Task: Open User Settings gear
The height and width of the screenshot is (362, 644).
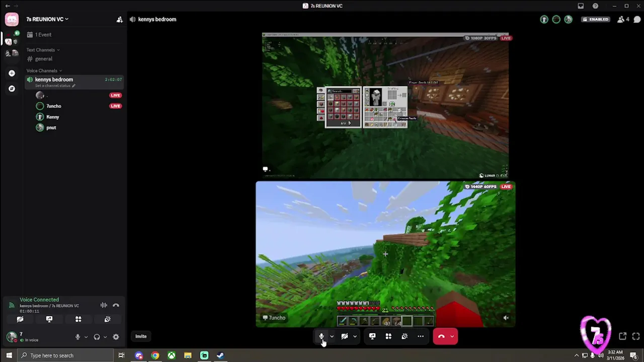Action: click(116, 337)
